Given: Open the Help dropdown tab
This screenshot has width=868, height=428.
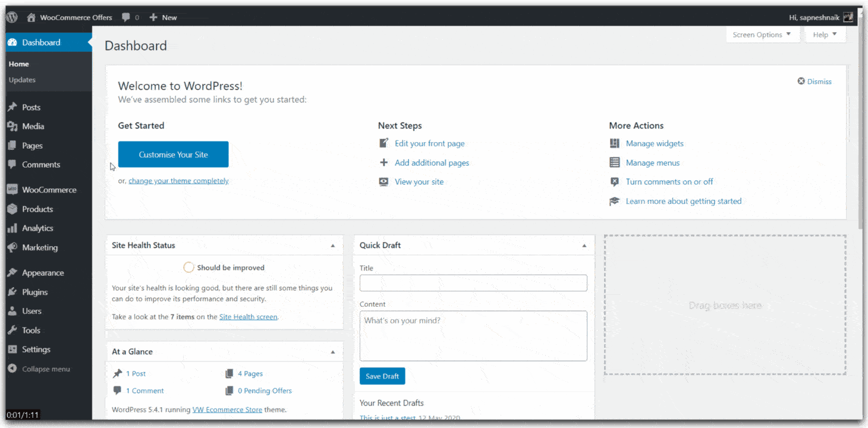Looking at the screenshot, I should (825, 34).
